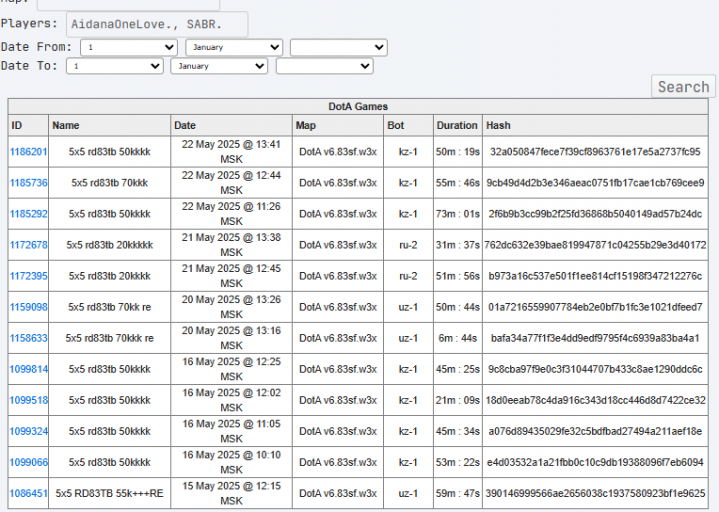Click the DotA Games table title
The width and height of the screenshot is (719, 512).
tap(358, 107)
